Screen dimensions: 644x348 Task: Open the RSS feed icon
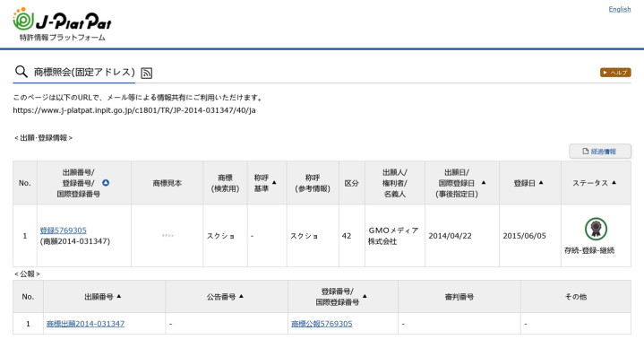(147, 74)
